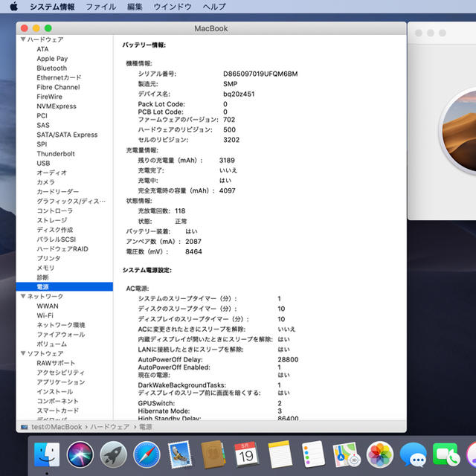Select コントローラ in the sidebar
This screenshot has height=476, width=476.
(54, 210)
